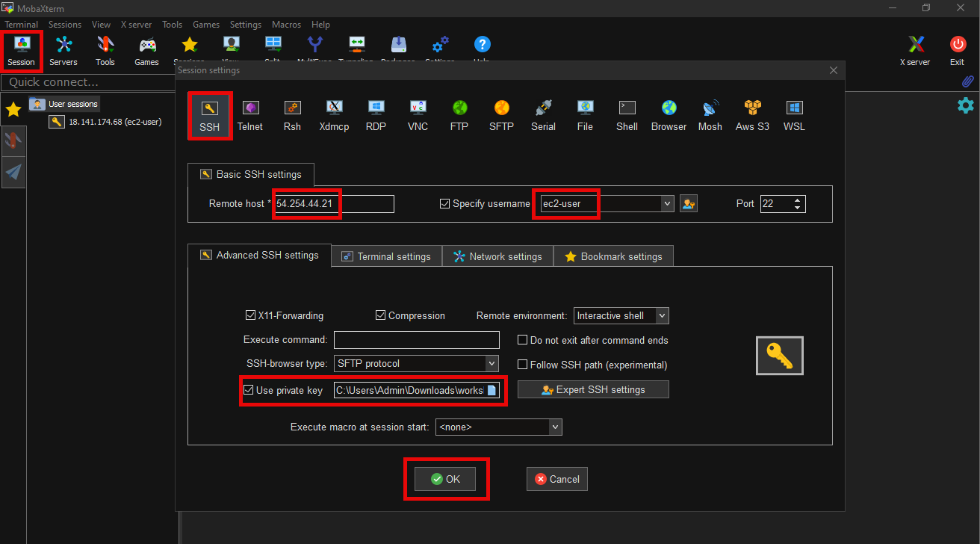This screenshot has height=544, width=980.
Task: Select the User sessions folder
Action: click(64, 104)
